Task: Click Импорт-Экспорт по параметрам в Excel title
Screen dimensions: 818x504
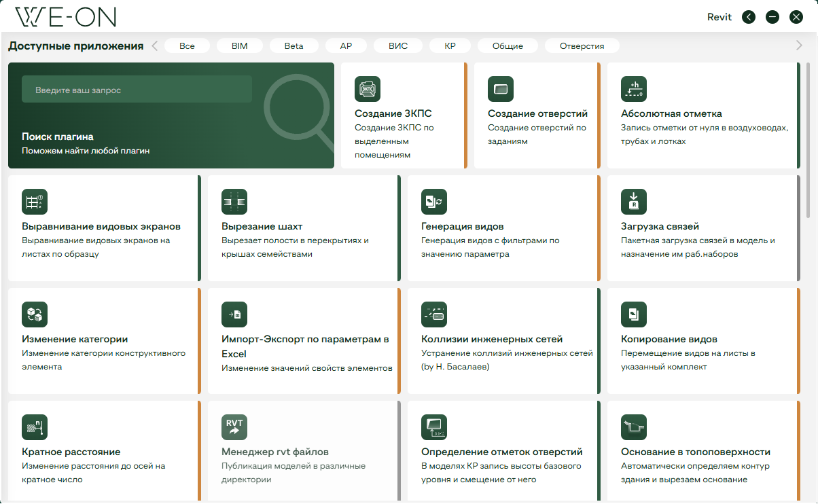Action: point(305,346)
